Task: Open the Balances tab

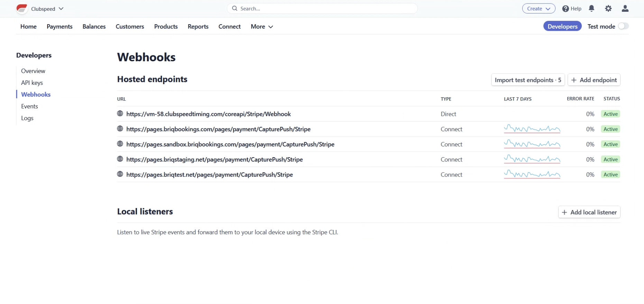Action: pyautogui.click(x=94, y=27)
